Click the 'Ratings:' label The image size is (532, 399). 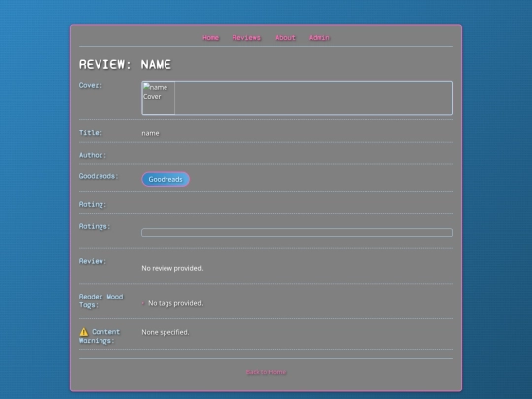(95, 226)
